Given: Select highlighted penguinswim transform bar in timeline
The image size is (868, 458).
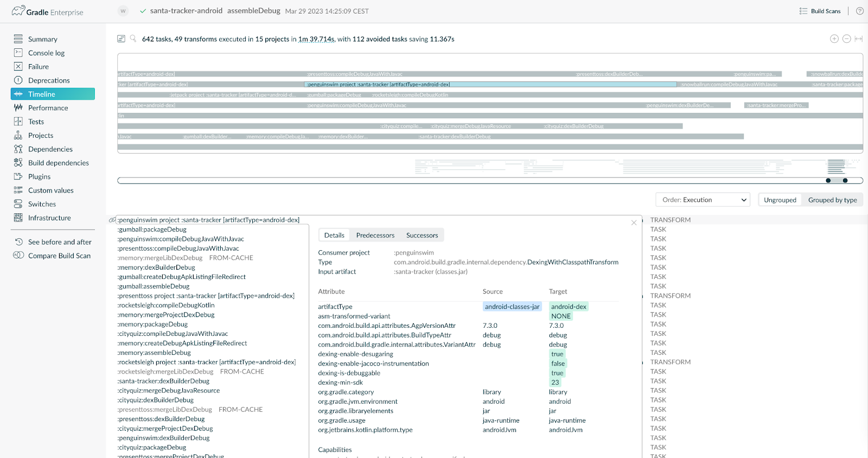Looking at the screenshot, I should click(x=490, y=85).
